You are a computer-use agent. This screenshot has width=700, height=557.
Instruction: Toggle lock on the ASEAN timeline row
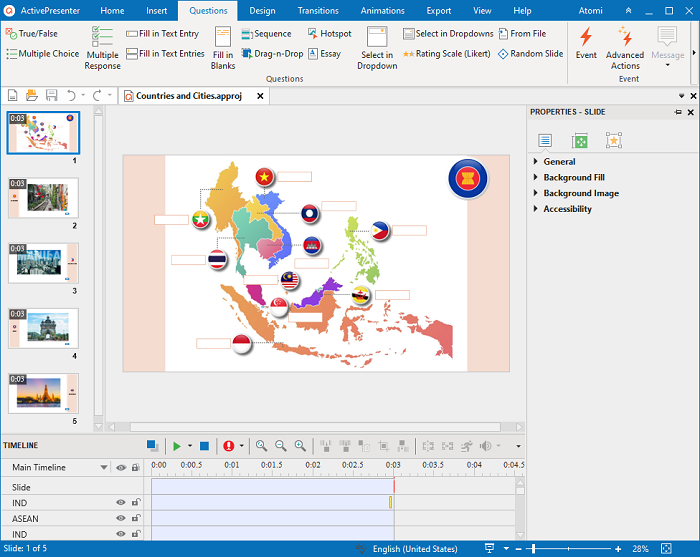click(x=136, y=518)
